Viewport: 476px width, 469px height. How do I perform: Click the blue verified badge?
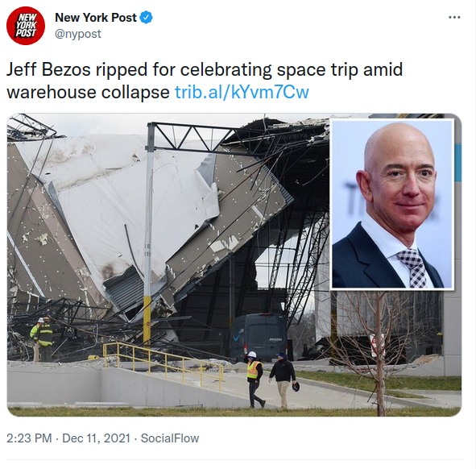[x=146, y=17]
